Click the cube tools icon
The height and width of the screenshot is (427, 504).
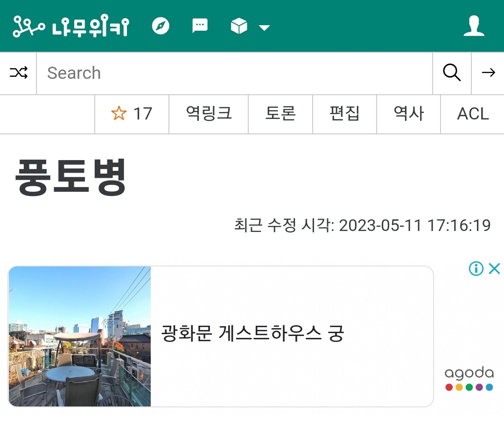point(239,26)
